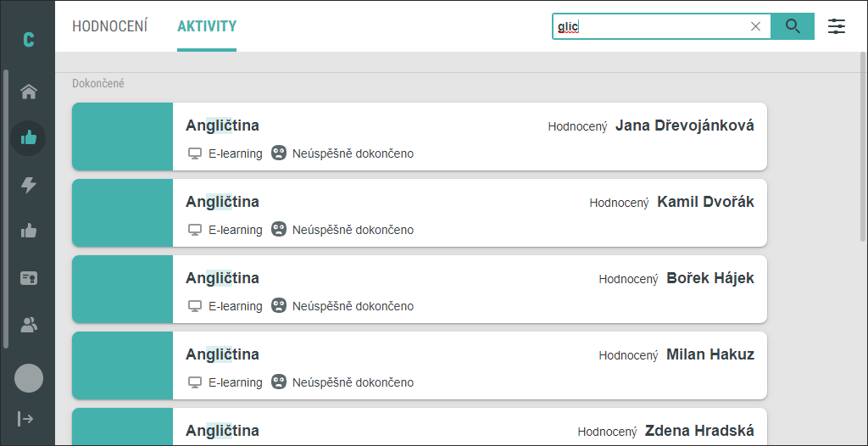Clear the search field with the X
This screenshot has height=446, width=868.
(755, 26)
